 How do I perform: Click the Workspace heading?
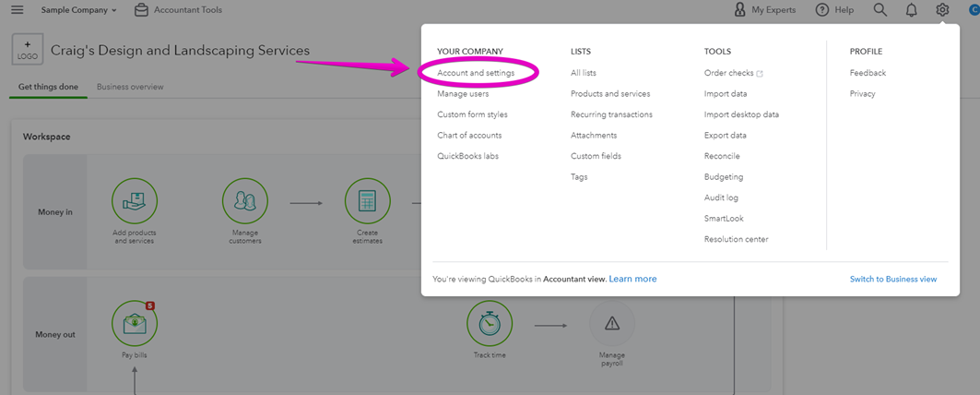coord(47,137)
